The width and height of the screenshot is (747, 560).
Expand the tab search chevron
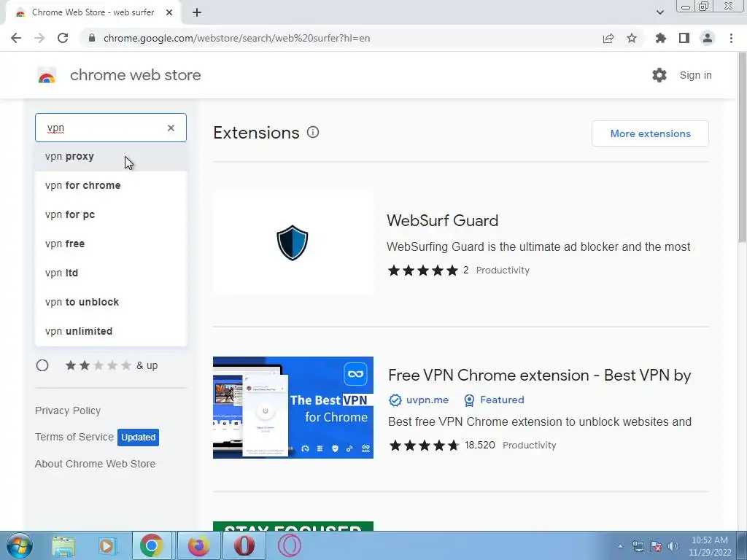pyautogui.click(x=659, y=12)
